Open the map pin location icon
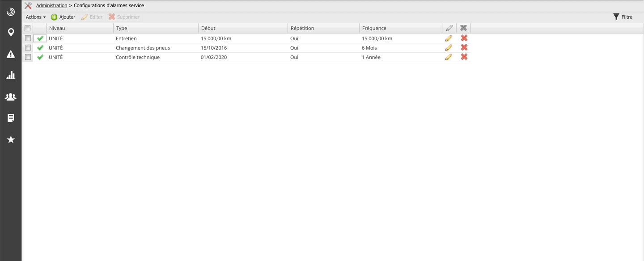 coord(11,32)
